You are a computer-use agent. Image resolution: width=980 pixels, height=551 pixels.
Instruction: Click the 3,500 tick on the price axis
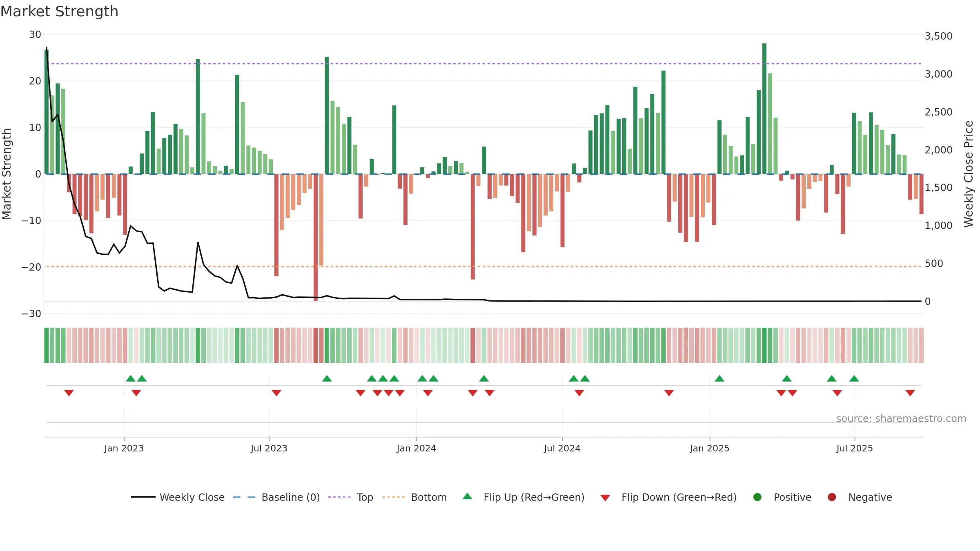click(x=939, y=36)
